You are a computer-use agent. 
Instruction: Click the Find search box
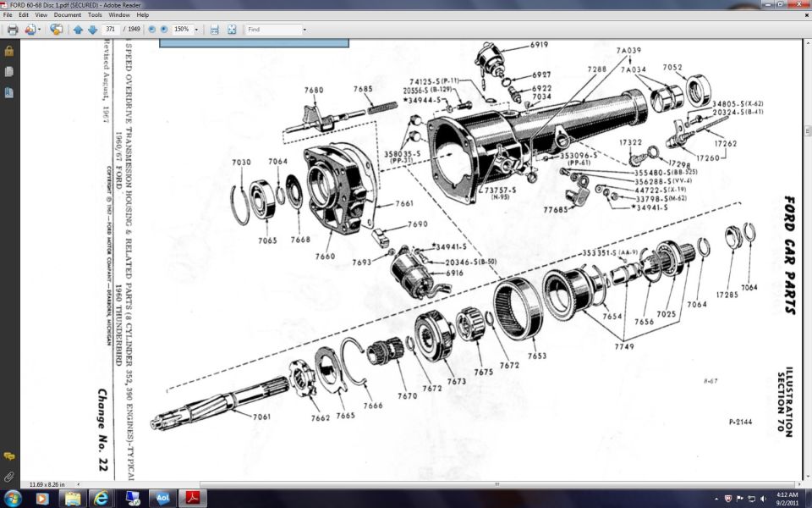273,30
